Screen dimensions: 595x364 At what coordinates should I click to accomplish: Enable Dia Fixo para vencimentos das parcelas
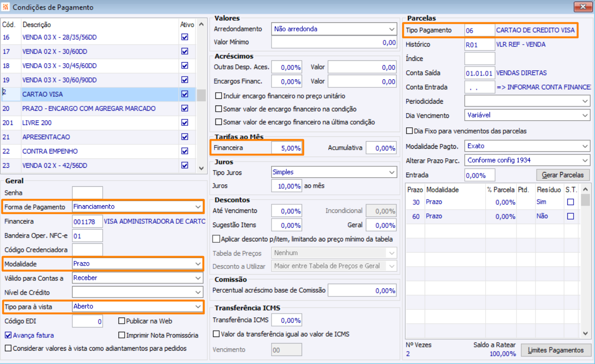point(409,131)
